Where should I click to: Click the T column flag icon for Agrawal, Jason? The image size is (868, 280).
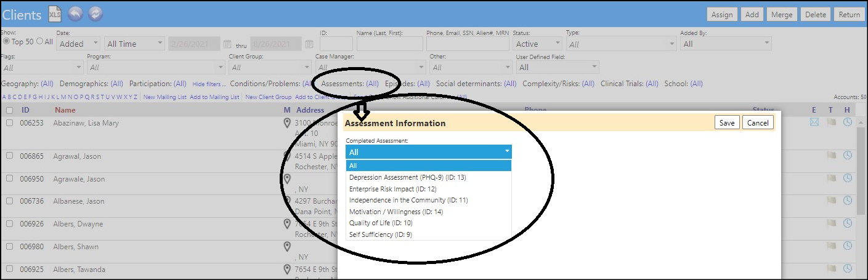click(x=831, y=156)
